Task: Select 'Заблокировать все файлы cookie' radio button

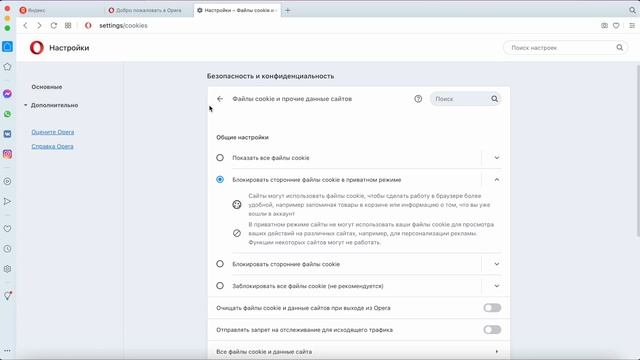Action: (220, 286)
